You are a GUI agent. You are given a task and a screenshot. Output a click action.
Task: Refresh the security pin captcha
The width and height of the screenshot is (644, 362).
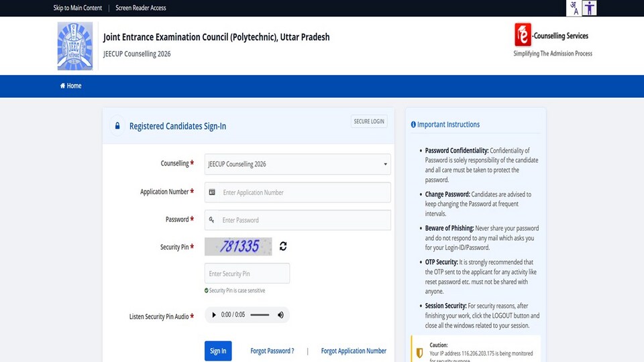[283, 246]
